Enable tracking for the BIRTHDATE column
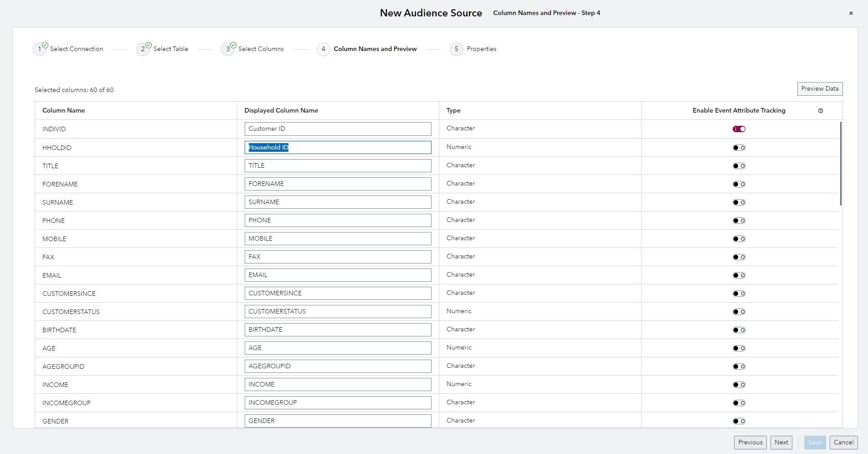The height and width of the screenshot is (454, 868). [739, 330]
